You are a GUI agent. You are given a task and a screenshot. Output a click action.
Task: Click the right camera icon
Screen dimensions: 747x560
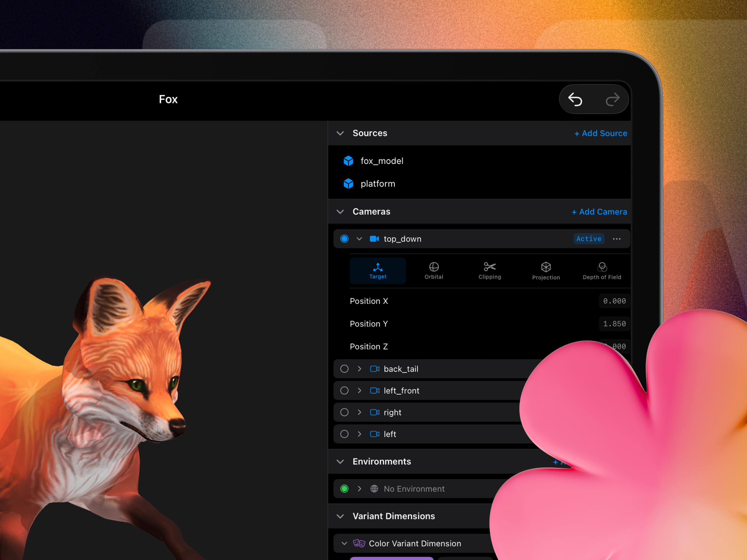(375, 412)
